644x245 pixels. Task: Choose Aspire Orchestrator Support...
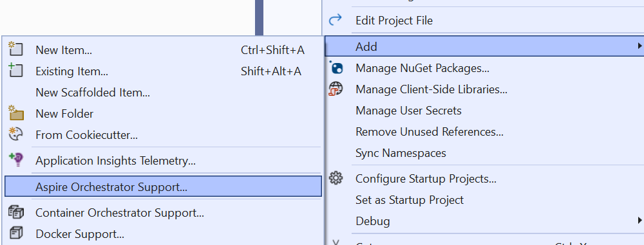(x=163, y=186)
